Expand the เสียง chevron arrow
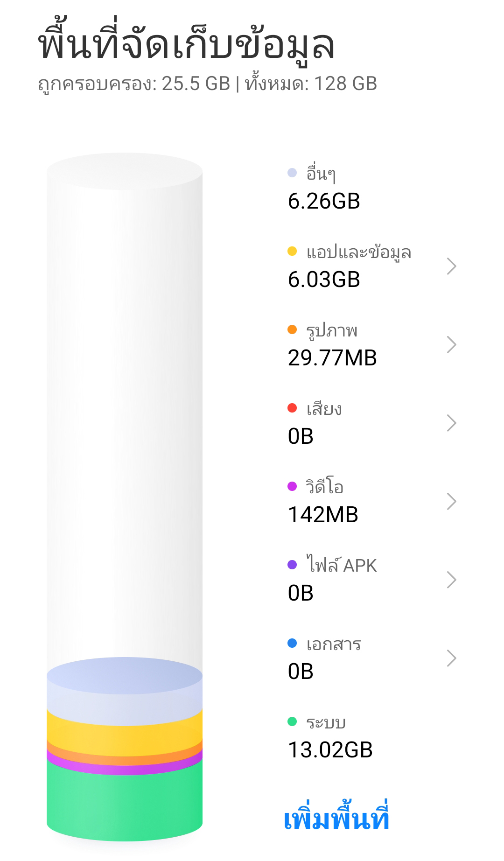 tap(451, 423)
